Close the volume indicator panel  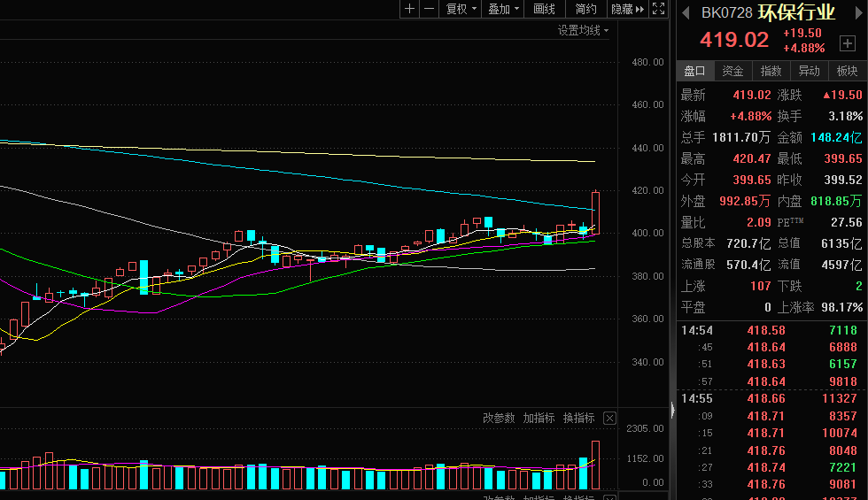pos(609,418)
